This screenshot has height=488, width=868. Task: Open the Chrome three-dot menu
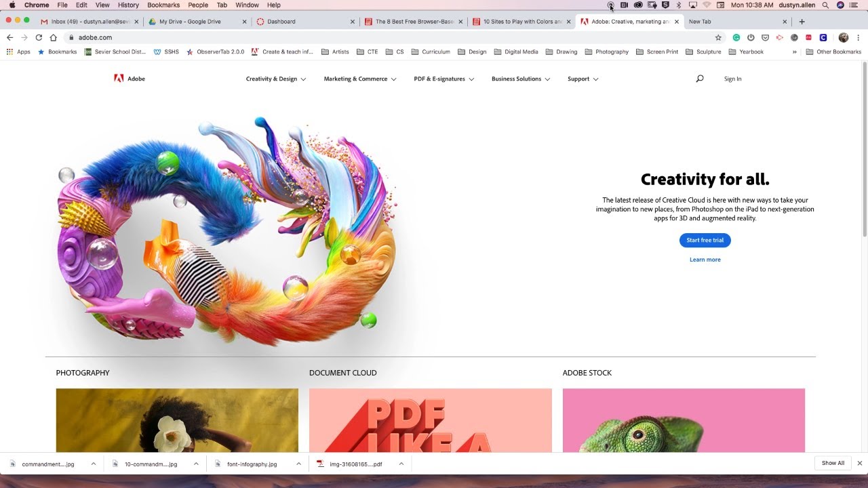tap(859, 37)
